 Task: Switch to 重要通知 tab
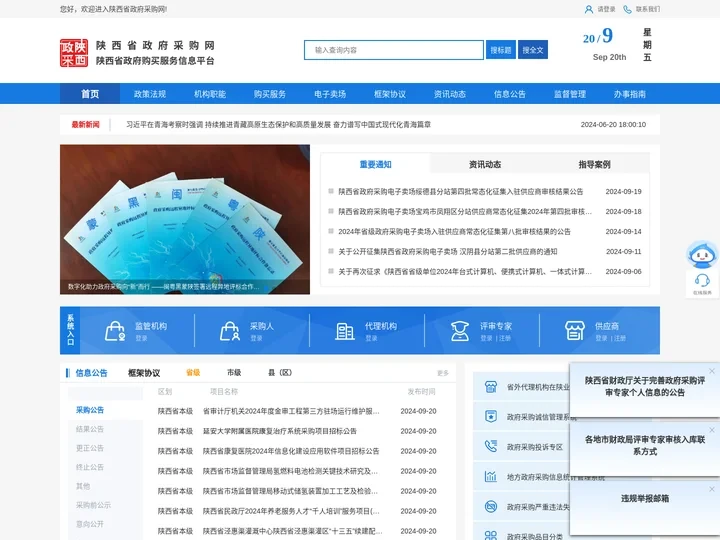[x=376, y=164]
